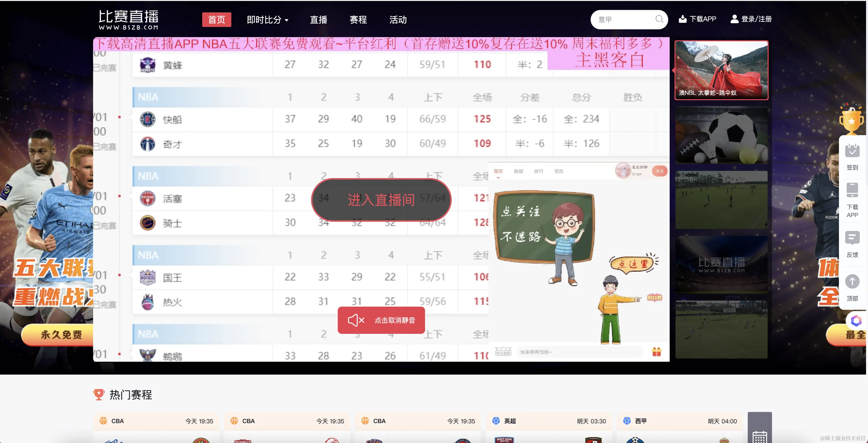Open the 首页 tab
Screen dimensions: 868x443
217,20
